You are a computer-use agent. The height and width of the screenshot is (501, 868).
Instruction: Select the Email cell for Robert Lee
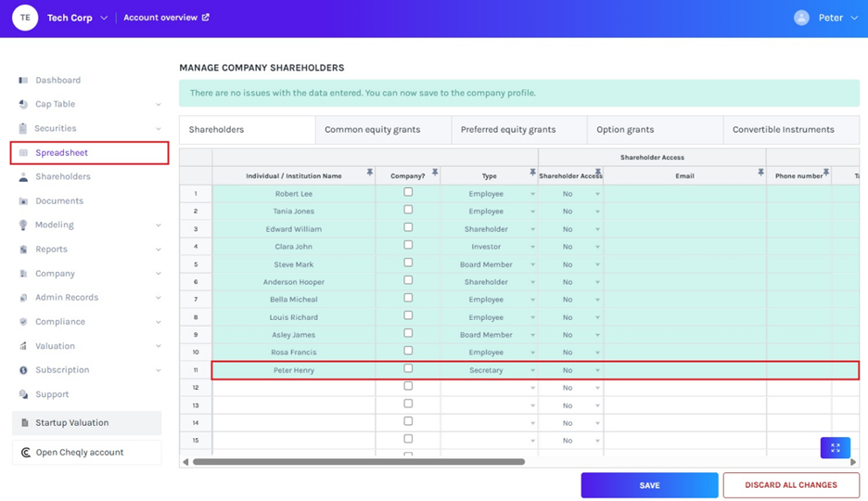[x=684, y=194]
